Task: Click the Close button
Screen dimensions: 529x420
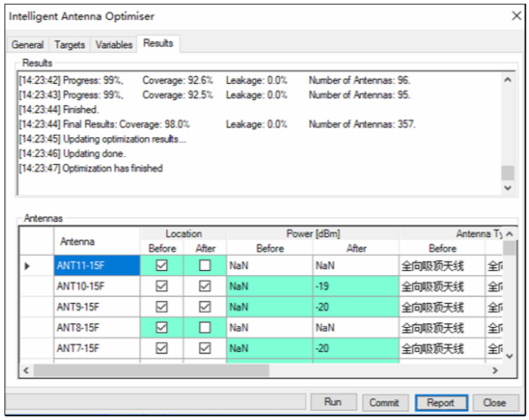Action: coord(495,403)
